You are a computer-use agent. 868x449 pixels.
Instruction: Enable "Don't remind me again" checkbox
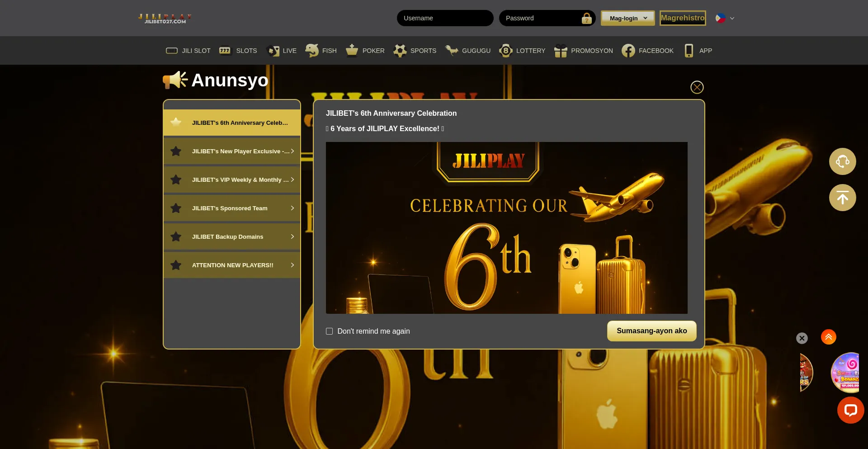pos(330,331)
